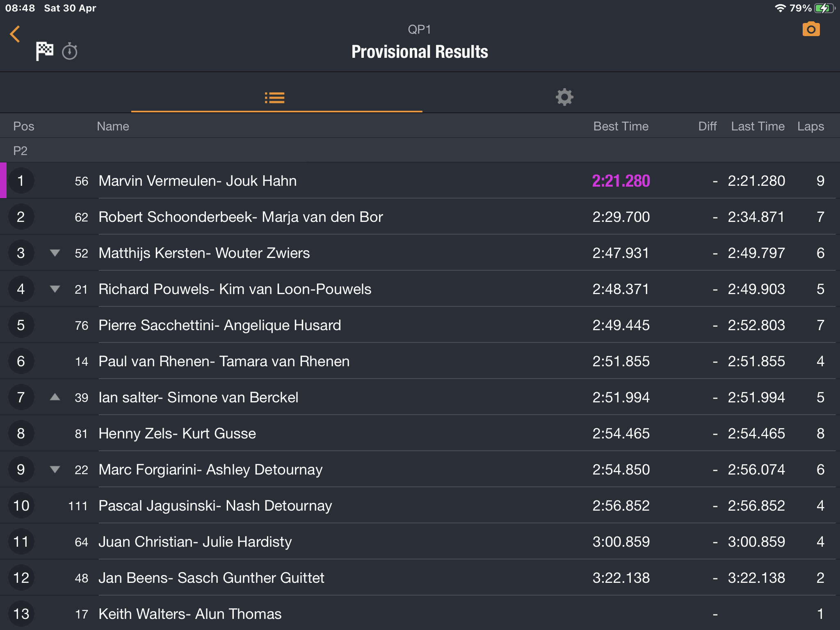Open the stopwatch timing view

(x=70, y=51)
